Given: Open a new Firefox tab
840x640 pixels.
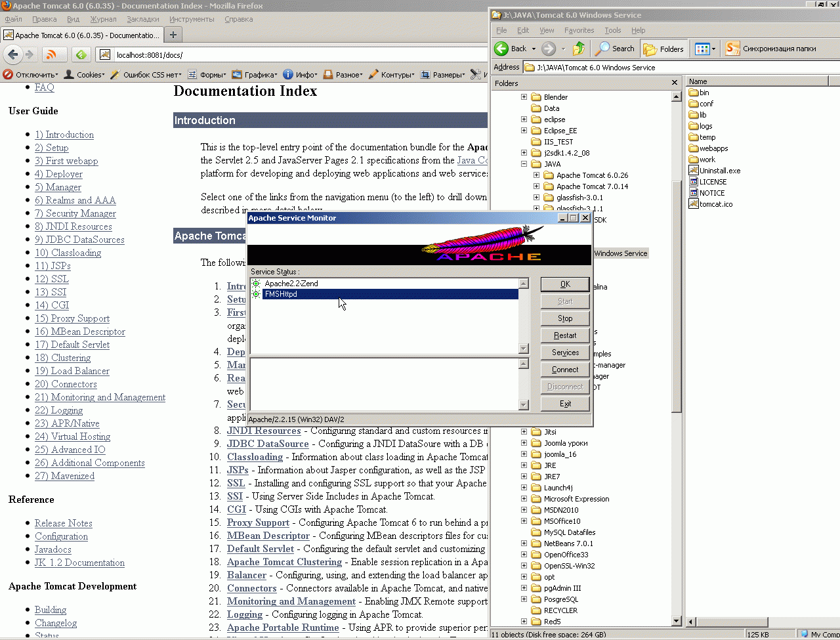Looking at the screenshot, I should (173, 35).
